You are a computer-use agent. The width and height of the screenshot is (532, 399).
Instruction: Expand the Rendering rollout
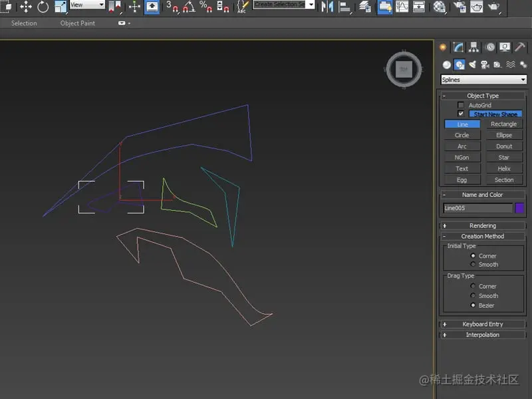(483, 225)
